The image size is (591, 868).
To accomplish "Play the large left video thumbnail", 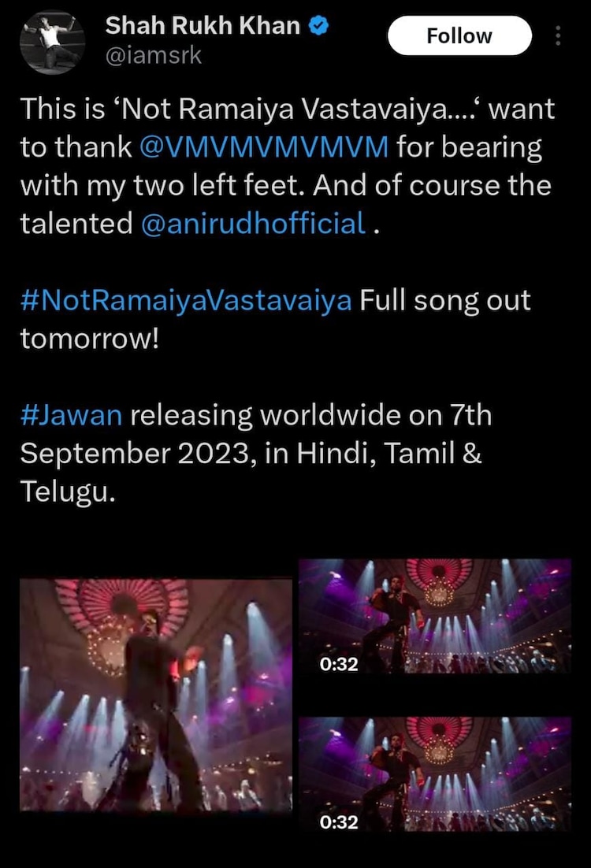I will (156, 695).
